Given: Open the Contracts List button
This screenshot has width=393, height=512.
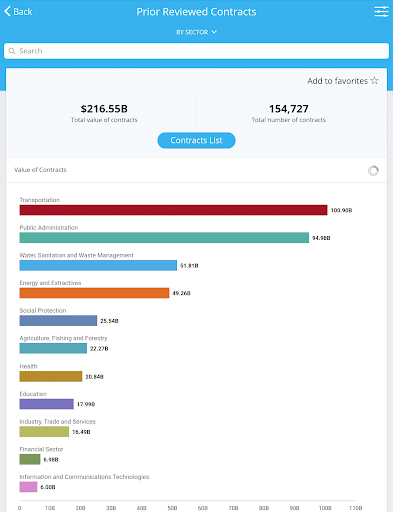Looking at the screenshot, I should click(x=196, y=140).
